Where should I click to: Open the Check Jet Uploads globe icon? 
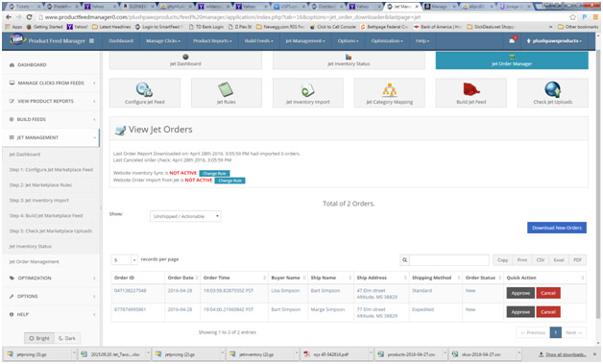pos(553,89)
